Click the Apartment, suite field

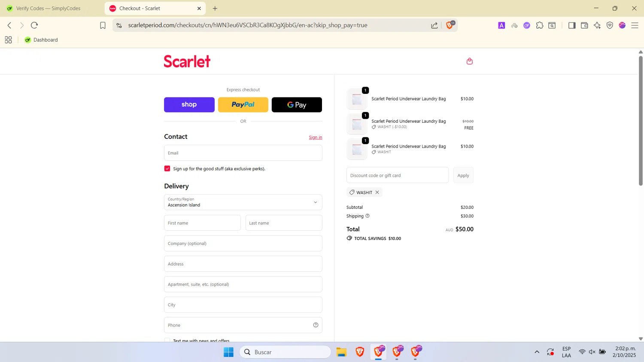(243, 284)
